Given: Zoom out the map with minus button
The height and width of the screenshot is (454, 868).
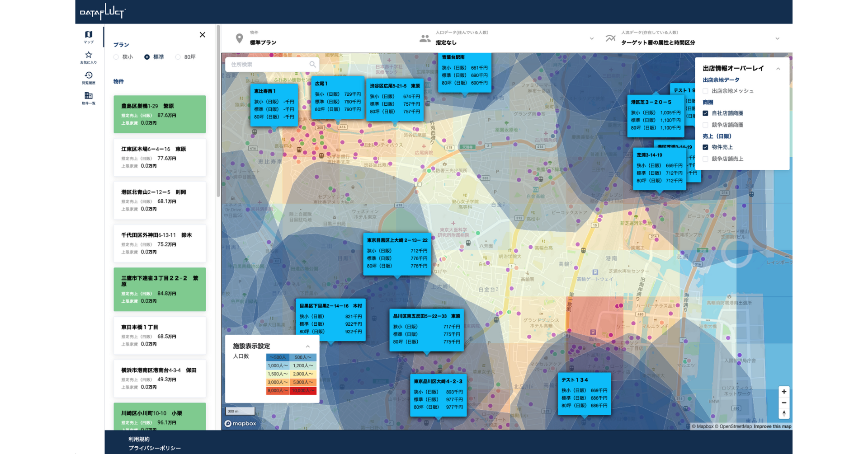Looking at the screenshot, I should 784,403.
